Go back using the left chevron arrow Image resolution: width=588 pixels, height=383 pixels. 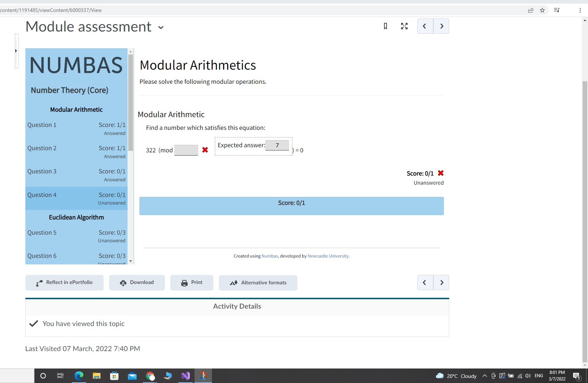[425, 26]
